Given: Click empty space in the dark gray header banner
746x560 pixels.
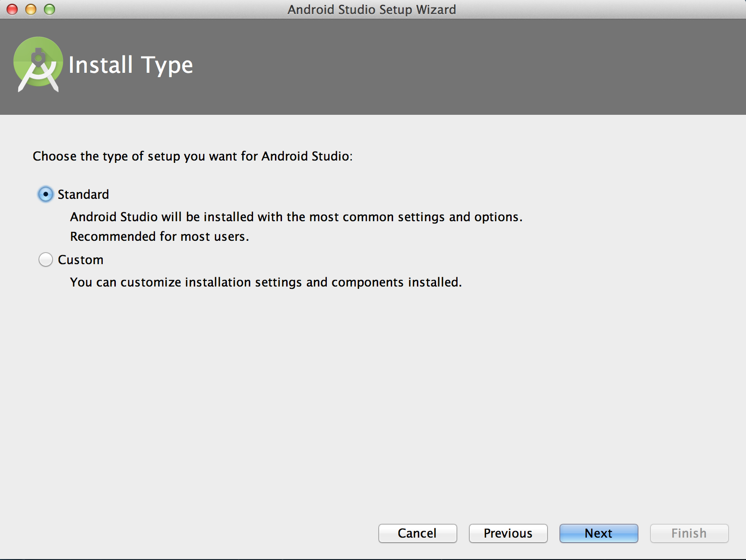Looking at the screenshot, I should (467, 65).
